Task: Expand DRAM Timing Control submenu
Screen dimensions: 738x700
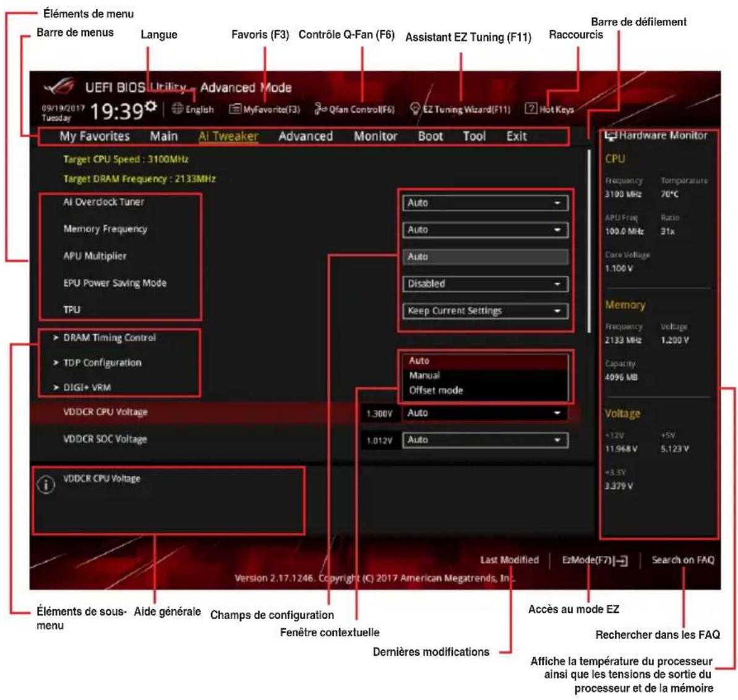Action: pyautogui.click(x=105, y=338)
